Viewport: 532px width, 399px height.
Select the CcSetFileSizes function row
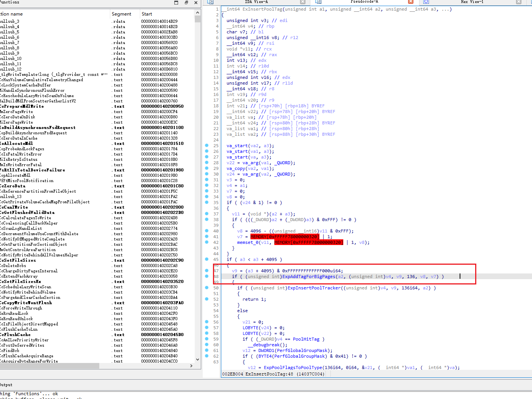(x=97, y=261)
